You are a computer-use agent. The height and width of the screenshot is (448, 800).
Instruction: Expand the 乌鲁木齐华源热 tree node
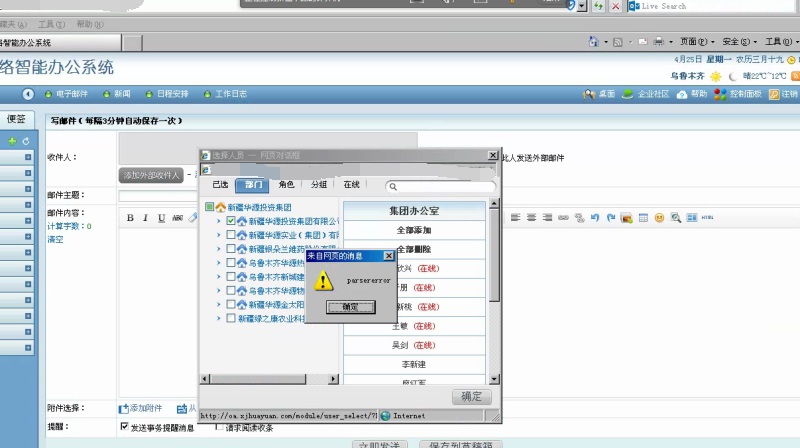[x=218, y=263]
